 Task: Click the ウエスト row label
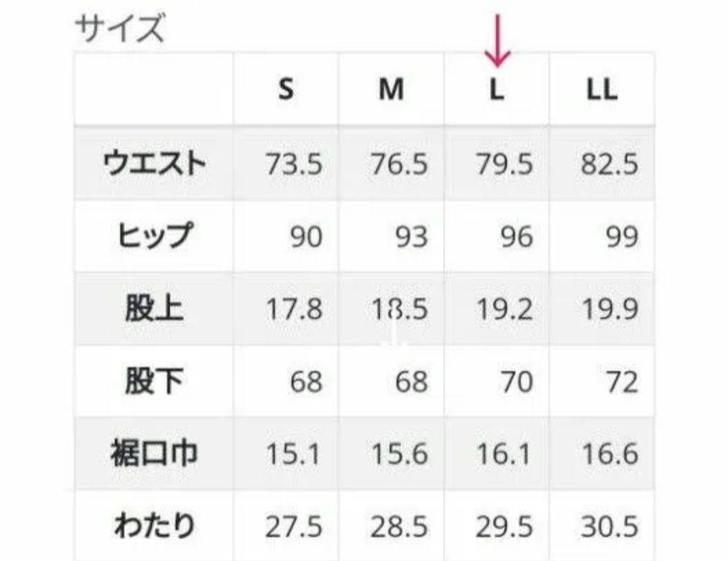[154, 163]
